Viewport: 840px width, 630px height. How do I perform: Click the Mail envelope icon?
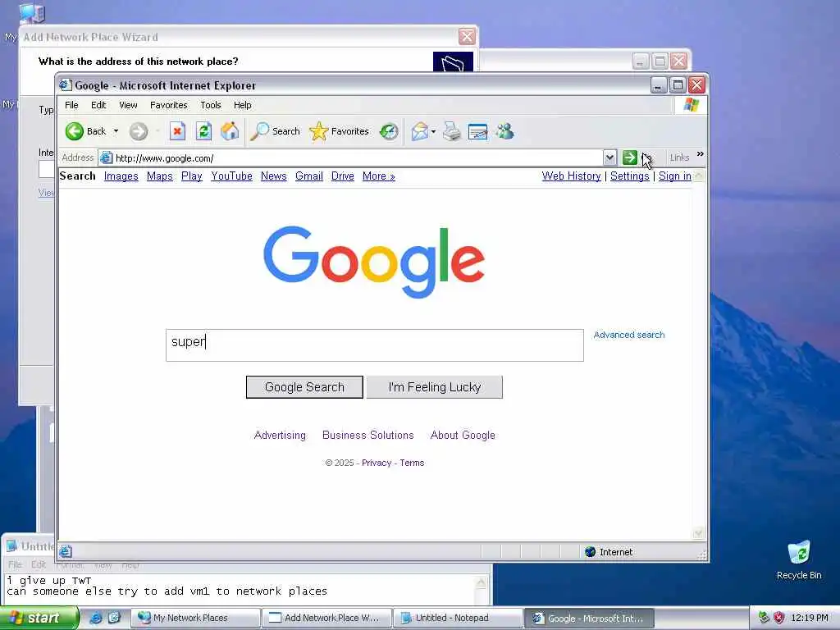[419, 131]
